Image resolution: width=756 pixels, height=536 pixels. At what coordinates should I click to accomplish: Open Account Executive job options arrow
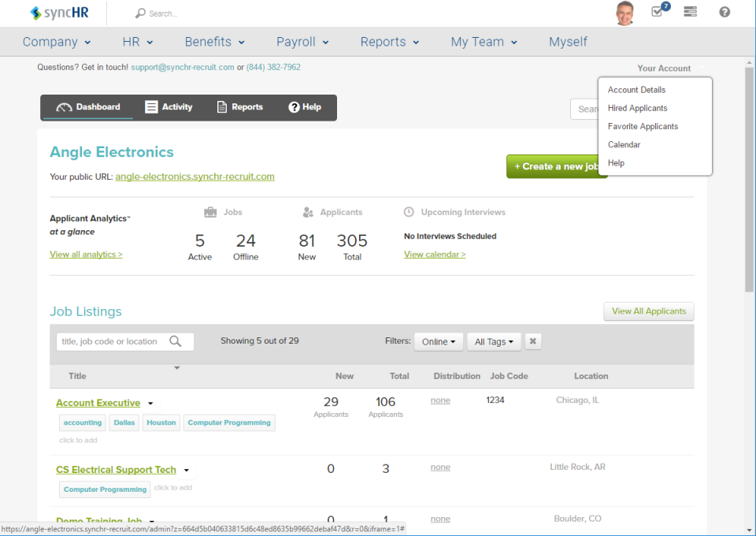click(150, 404)
